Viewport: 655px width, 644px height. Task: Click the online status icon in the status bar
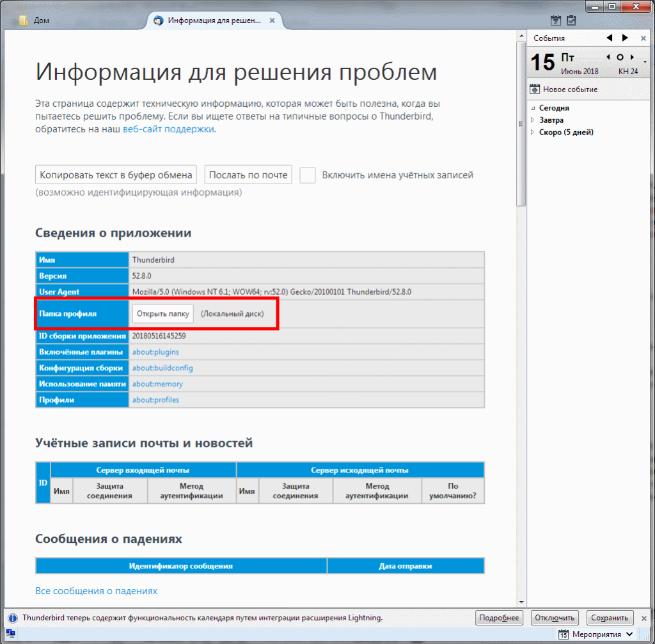pyautogui.click(x=11, y=634)
